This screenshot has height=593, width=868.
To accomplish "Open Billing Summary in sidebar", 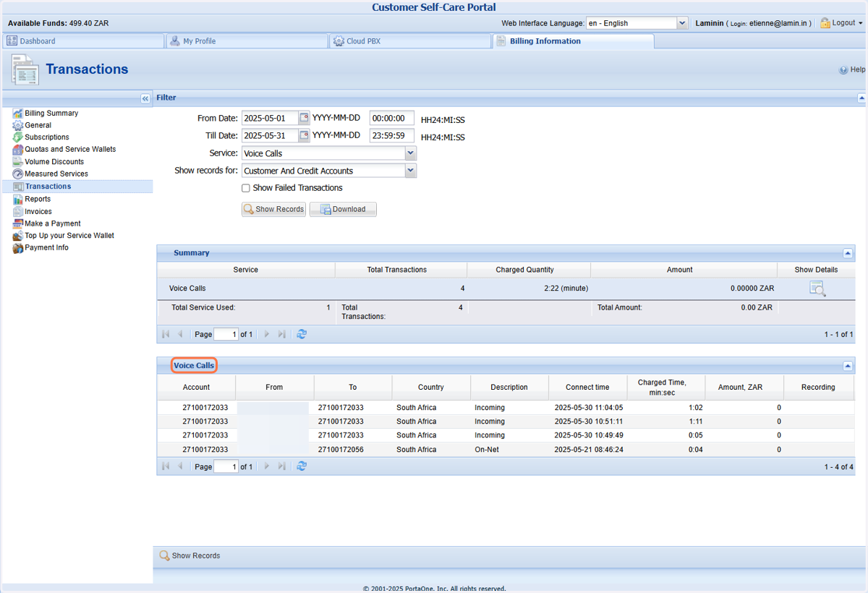I will (51, 114).
